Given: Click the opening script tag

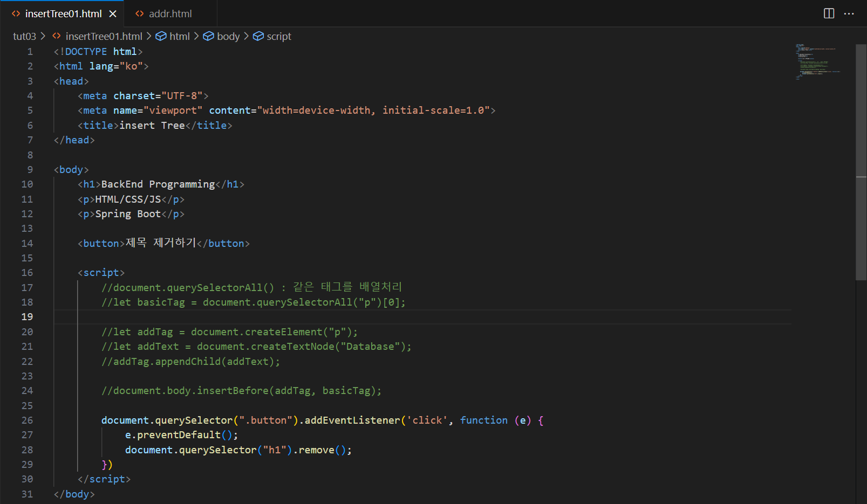Looking at the screenshot, I should click(x=101, y=273).
